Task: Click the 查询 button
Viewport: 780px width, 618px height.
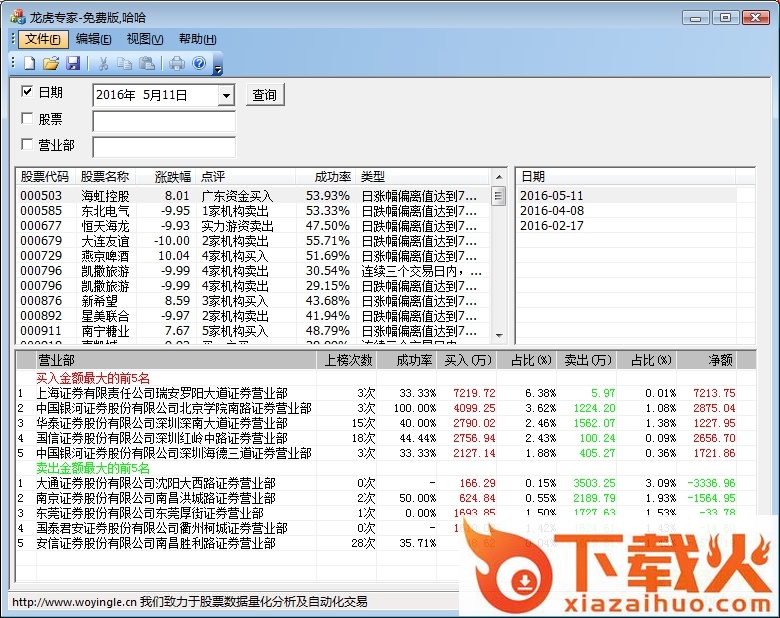Action: coord(265,95)
